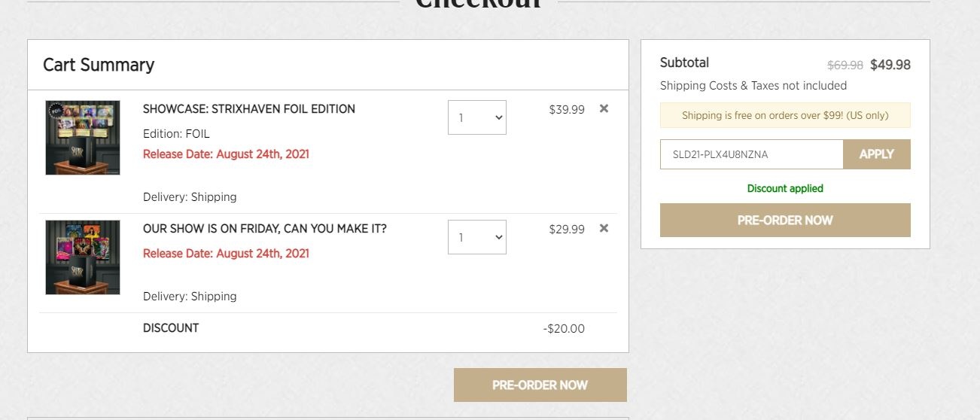Image resolution: width=980 pixels, height=420 pixels.
Task: Open quantity dropdown for Strixhaven Foil Edition
Action: (x=477, y=117)
